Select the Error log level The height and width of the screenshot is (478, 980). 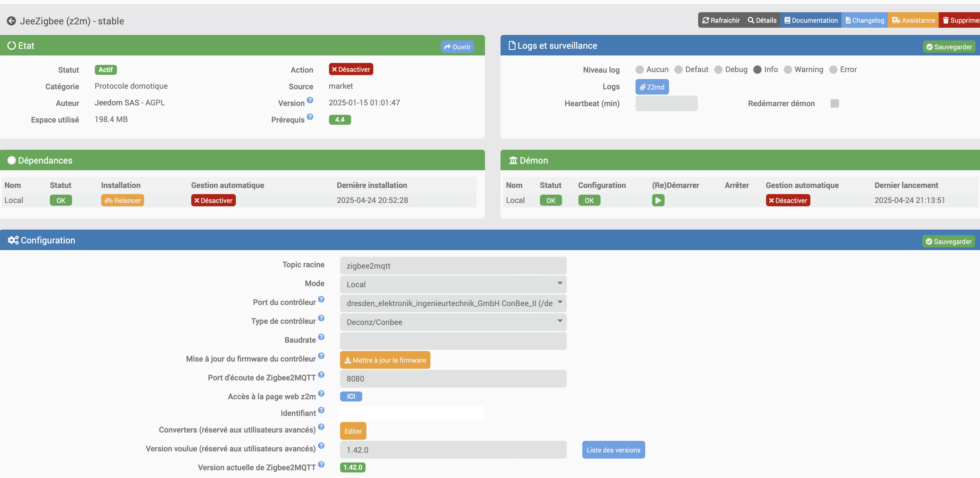(x=833, y=70)
